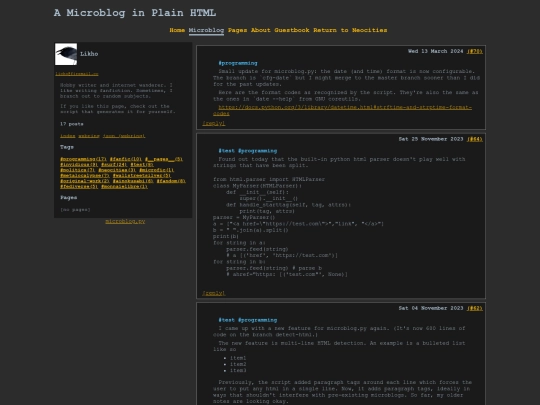Image resolution: width=540 pixels, height=405 pixels.
Task: Open post permalink (#62)
Action: pos(475,308)
